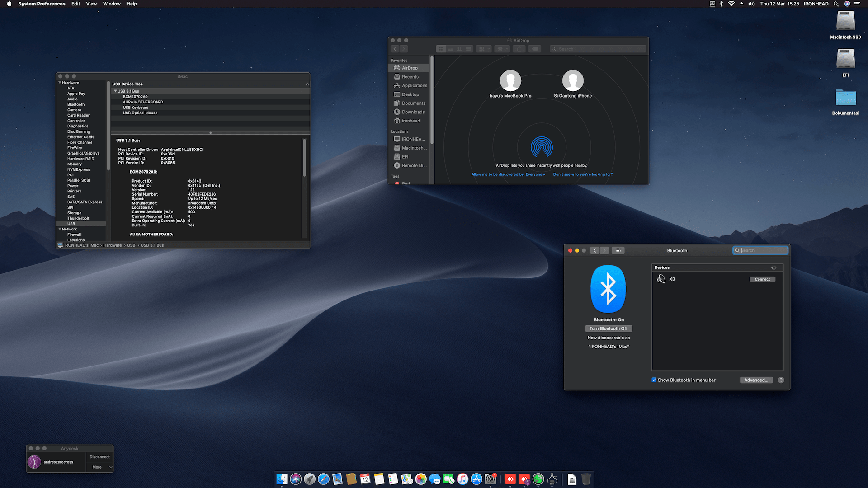Viewport: 868px width, 488px height.
Task: Open the View menu
Action: pyautogui.click(x=91, y=4)
